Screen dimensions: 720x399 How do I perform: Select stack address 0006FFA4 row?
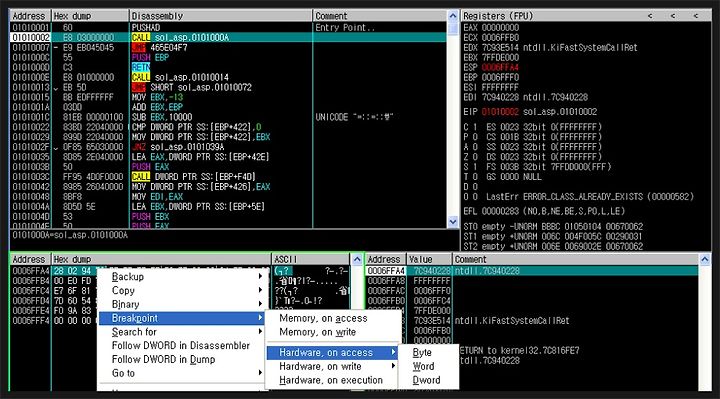[x=532, y=271]
